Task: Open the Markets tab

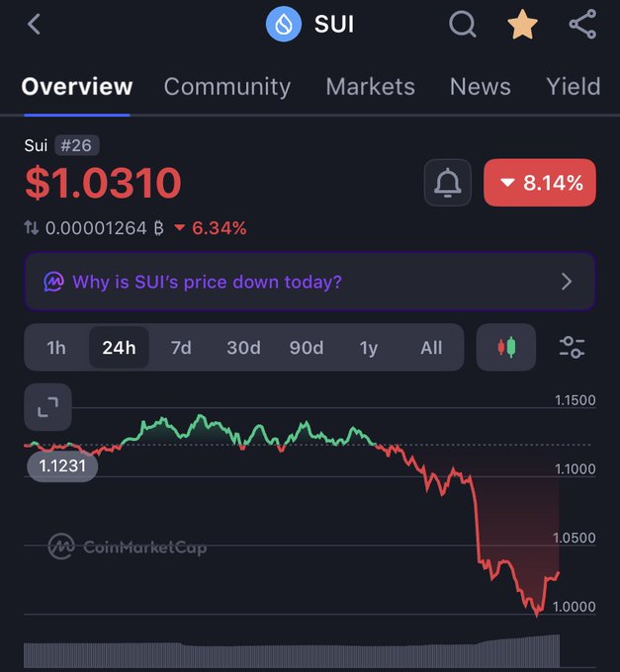Action: 371,87
